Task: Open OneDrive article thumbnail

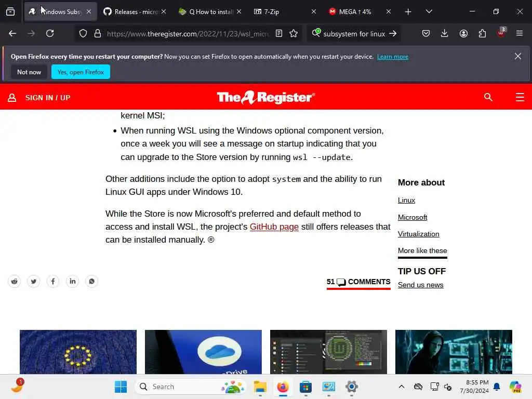Action: (203, 352)
